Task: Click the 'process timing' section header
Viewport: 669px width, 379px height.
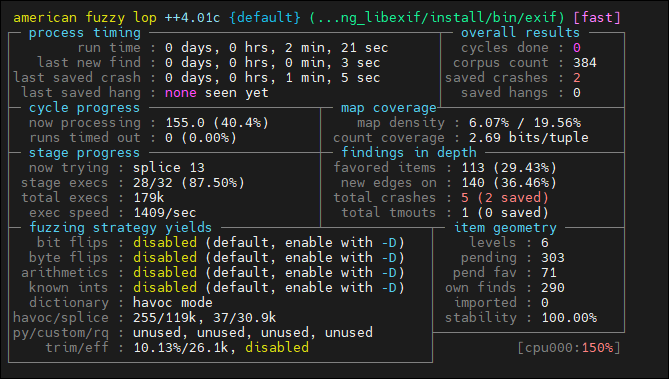Action: (84, 33)
